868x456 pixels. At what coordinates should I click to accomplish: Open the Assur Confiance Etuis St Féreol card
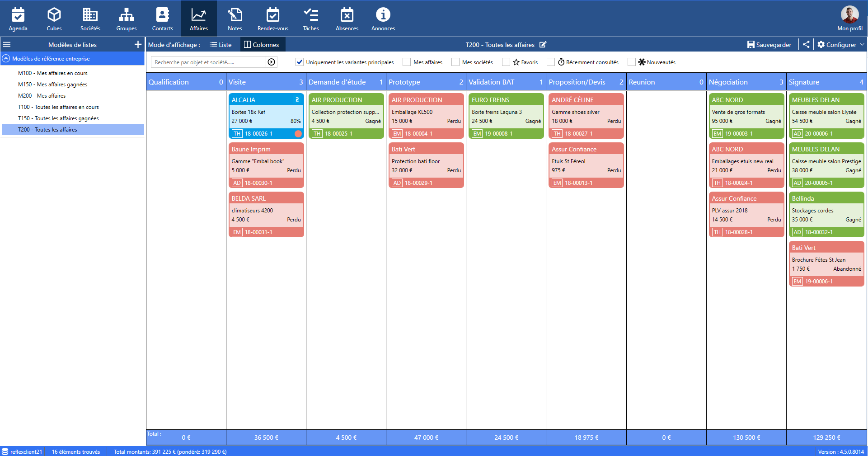[586, 165]
